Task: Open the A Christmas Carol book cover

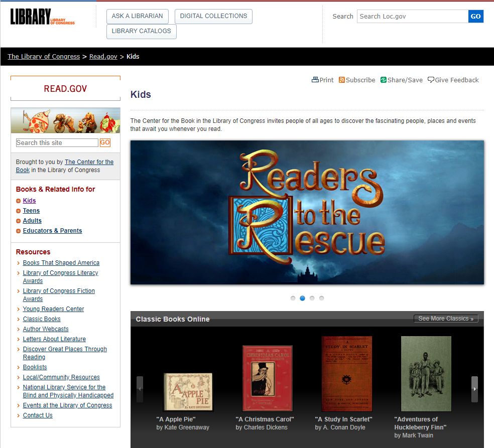Action: click(x=268, y=378)
